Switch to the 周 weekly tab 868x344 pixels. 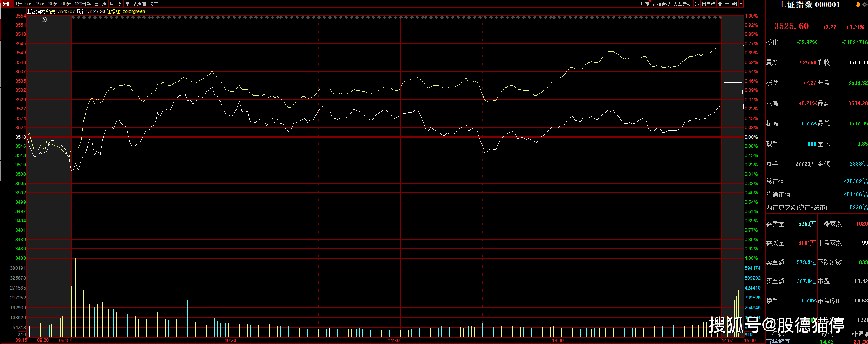104,4
